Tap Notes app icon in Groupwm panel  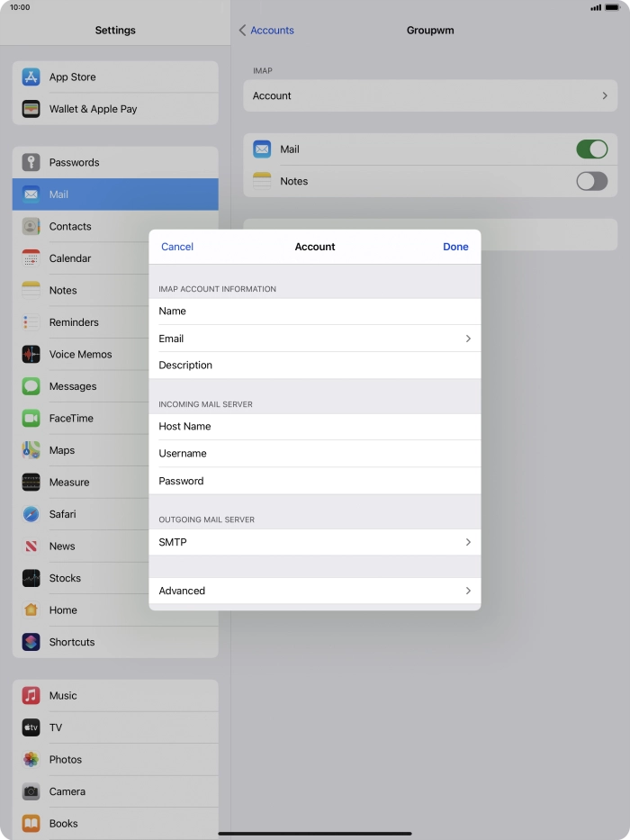pos(262,181)
